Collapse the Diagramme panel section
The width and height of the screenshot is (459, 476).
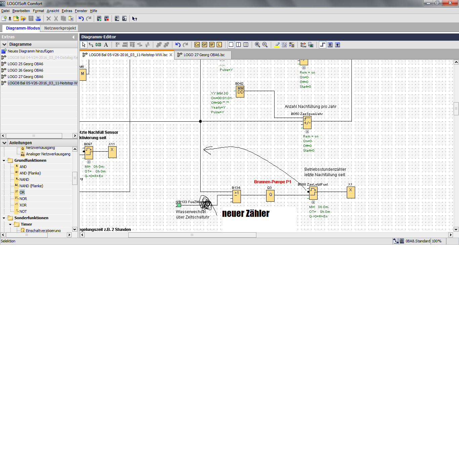pyautogui.click(x=4, y=44)
